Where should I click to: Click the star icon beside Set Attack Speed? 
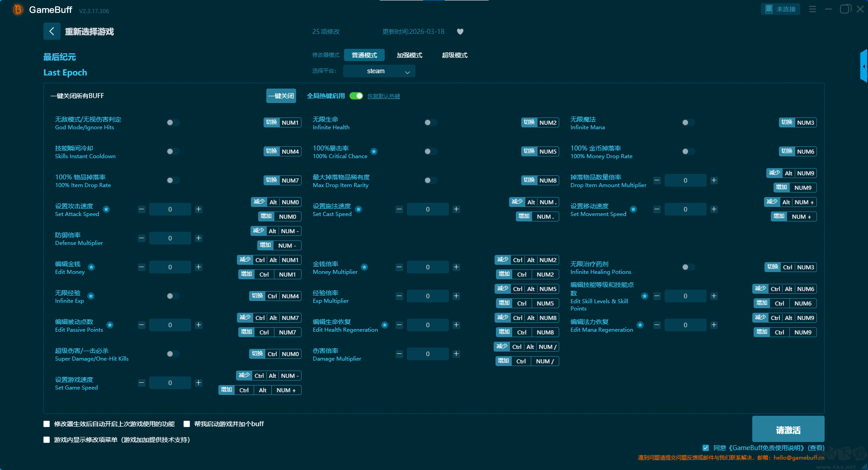click(106, 209)
